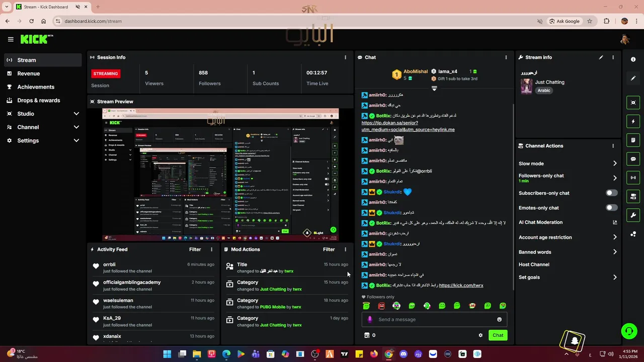Open Activity Feed three-dot menu
Viewport: 644px width, 362px height.
click(211, 249)
